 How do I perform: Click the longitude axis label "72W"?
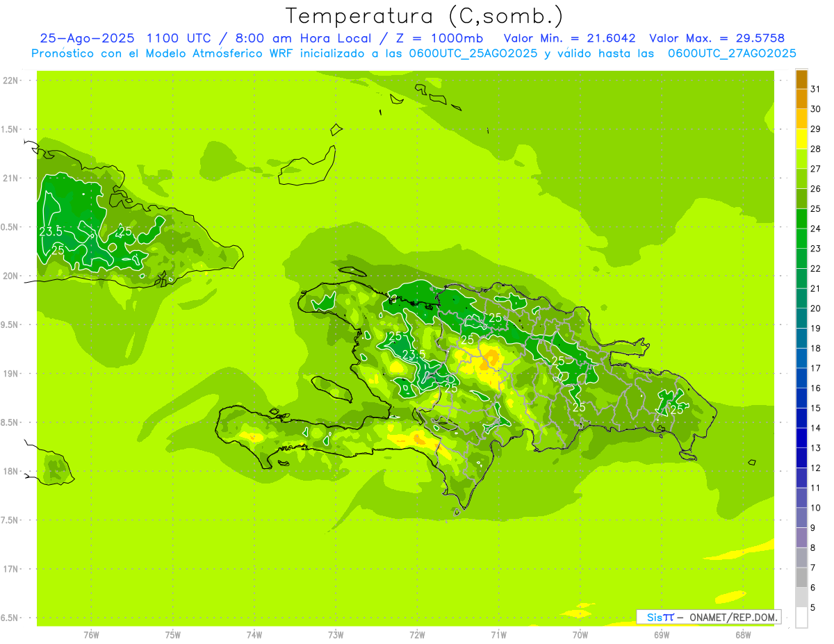tap(418, 635)
